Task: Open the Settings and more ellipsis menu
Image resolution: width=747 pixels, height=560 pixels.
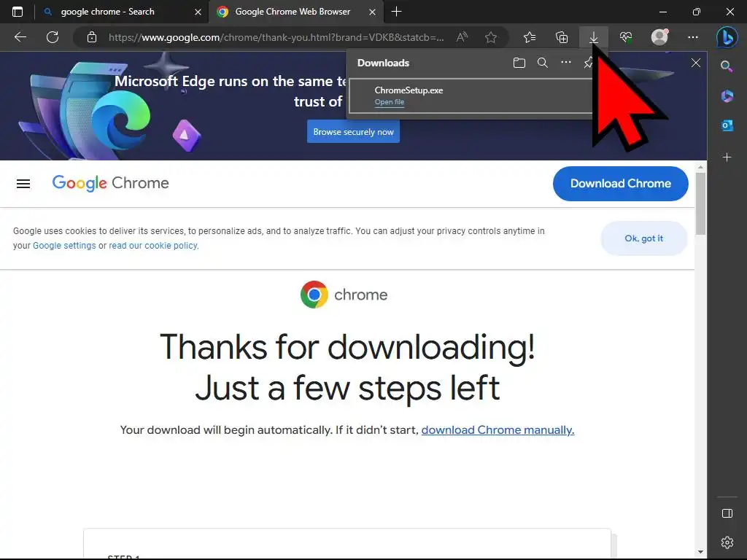Action: pyautogui.click(x=693, y=37)
